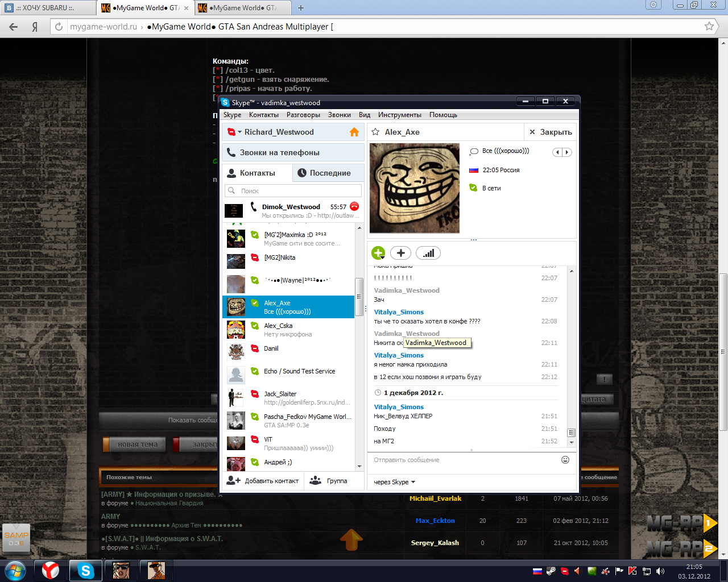
Task: Click the Yandex Я button
Action: pos(35,27)
